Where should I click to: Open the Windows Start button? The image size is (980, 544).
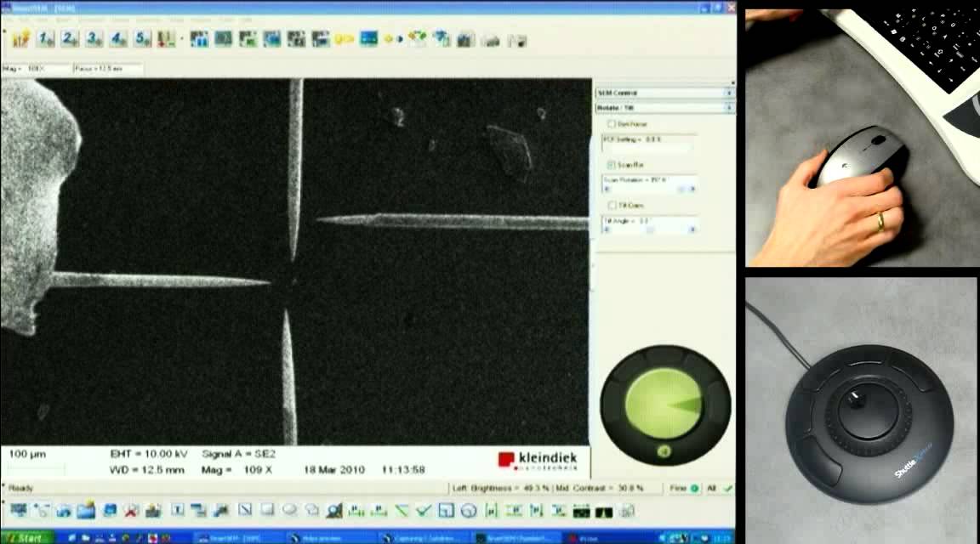(27, 538)
